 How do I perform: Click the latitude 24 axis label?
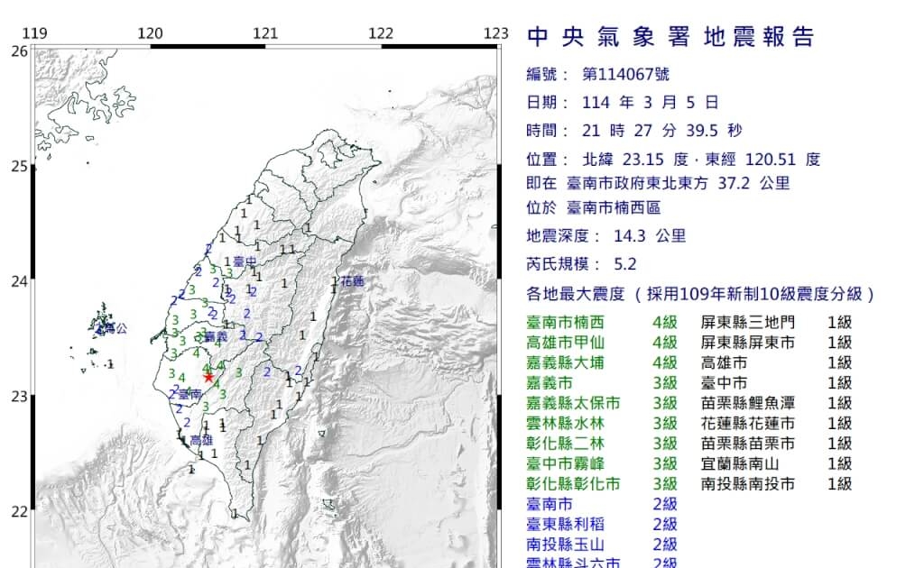coord(20,281)
